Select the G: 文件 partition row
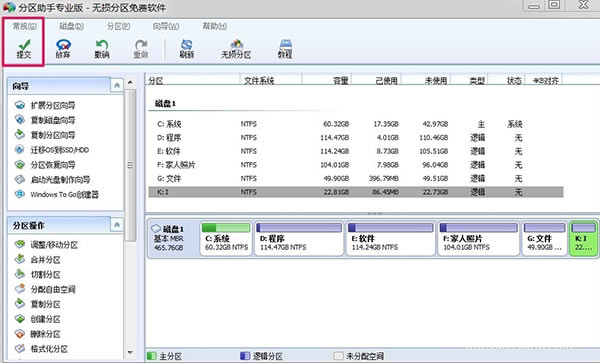The height and width of the screenshot is (363, 600). click(x=355, y=179)
